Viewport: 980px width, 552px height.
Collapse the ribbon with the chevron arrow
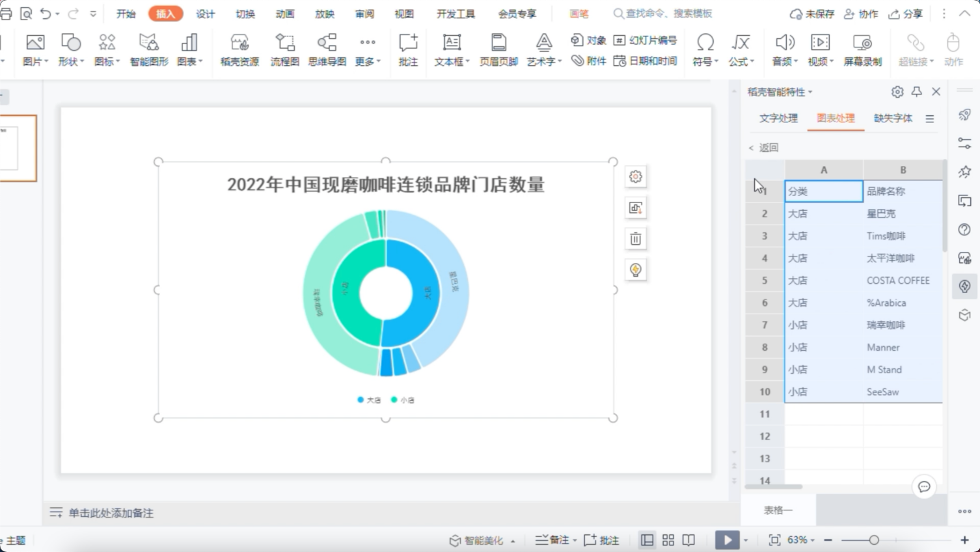click(964, 14)
